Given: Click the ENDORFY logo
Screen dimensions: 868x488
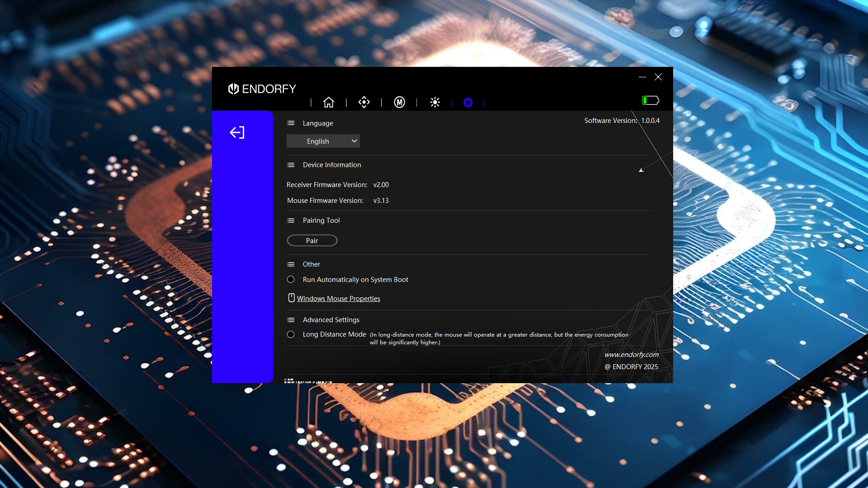Looking at the screenshot, I should [x=262, y=89].
